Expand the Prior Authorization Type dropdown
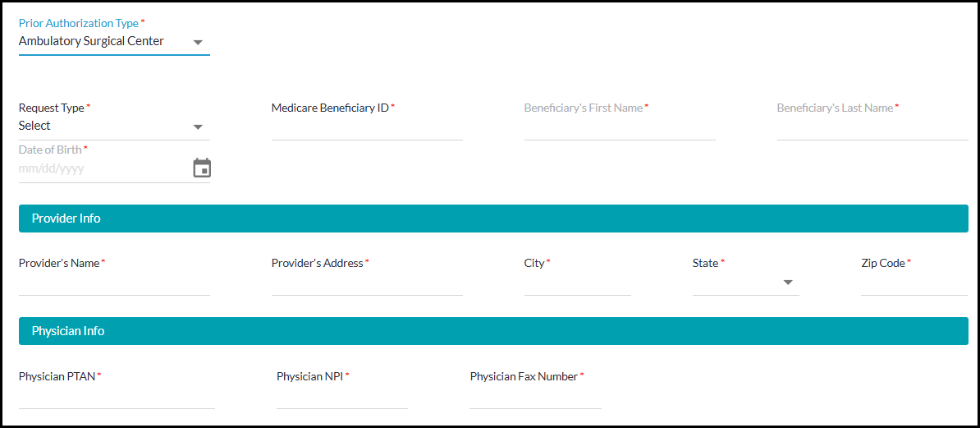The width and height of the screenshot is (980, 428). pos(198,42)
